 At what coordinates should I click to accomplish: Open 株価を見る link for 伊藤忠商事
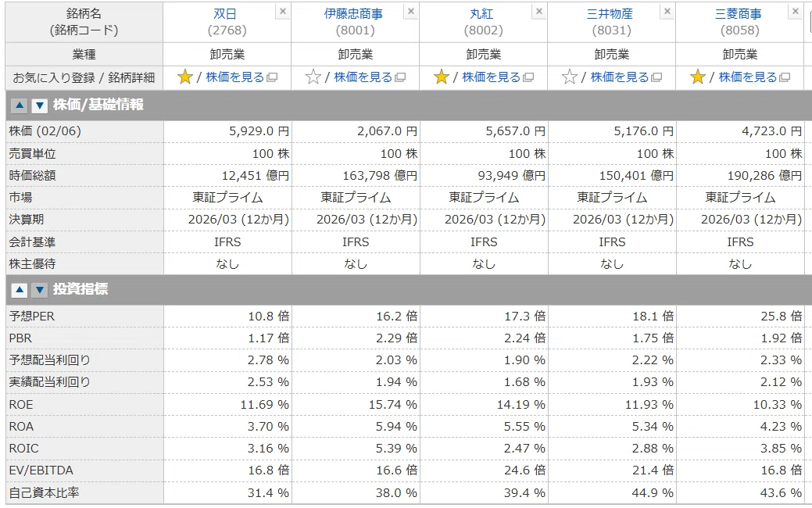click(363, 77)
